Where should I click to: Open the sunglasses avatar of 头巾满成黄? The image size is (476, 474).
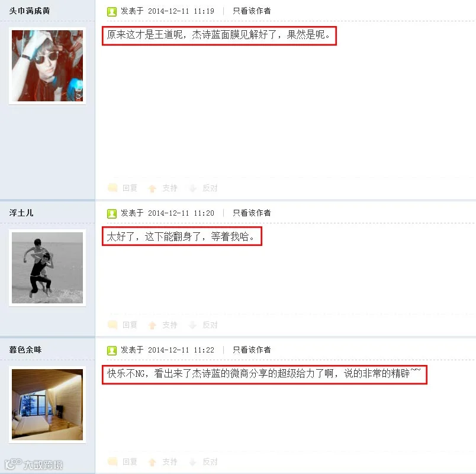click(47, 66)
